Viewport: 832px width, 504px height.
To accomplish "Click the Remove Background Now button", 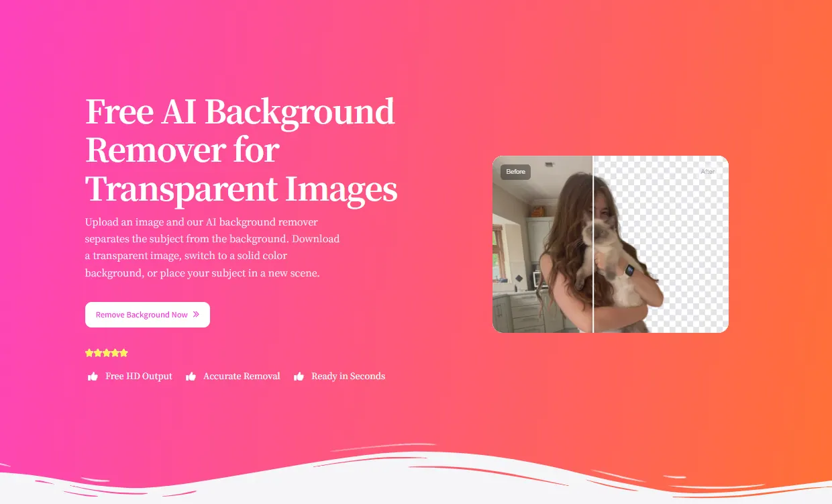I will (148, 315).
